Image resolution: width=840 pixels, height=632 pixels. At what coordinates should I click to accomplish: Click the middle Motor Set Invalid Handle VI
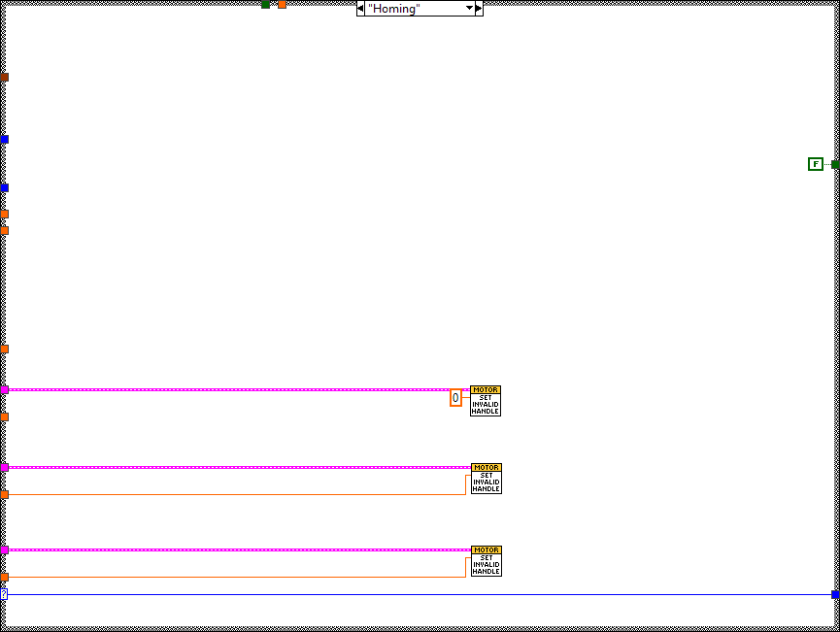[486, 479]
